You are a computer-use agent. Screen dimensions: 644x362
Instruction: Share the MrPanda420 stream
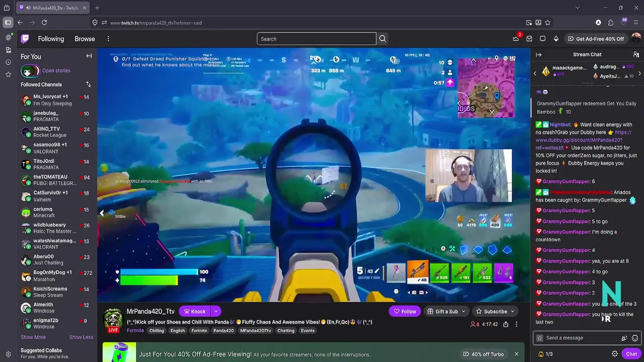pos(506,324)
